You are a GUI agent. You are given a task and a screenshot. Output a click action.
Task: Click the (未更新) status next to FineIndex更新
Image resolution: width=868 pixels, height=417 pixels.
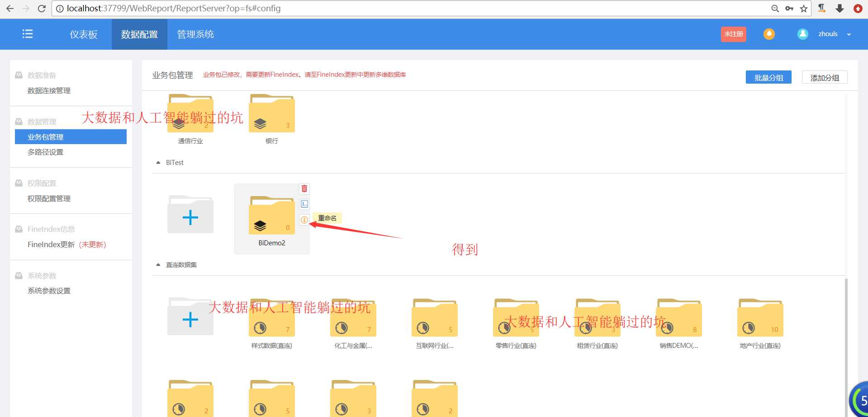(92, 244)
